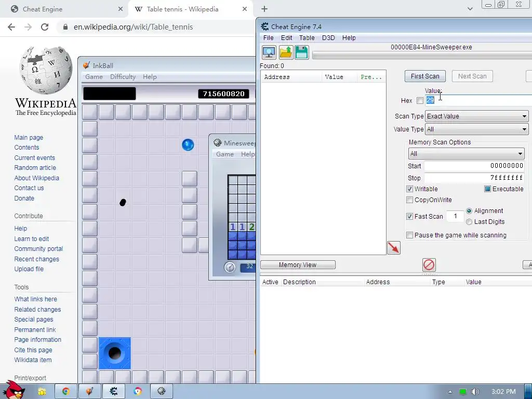Click the Wikipedia globe logo
The image size is (532, 399).
pos(46,70)
